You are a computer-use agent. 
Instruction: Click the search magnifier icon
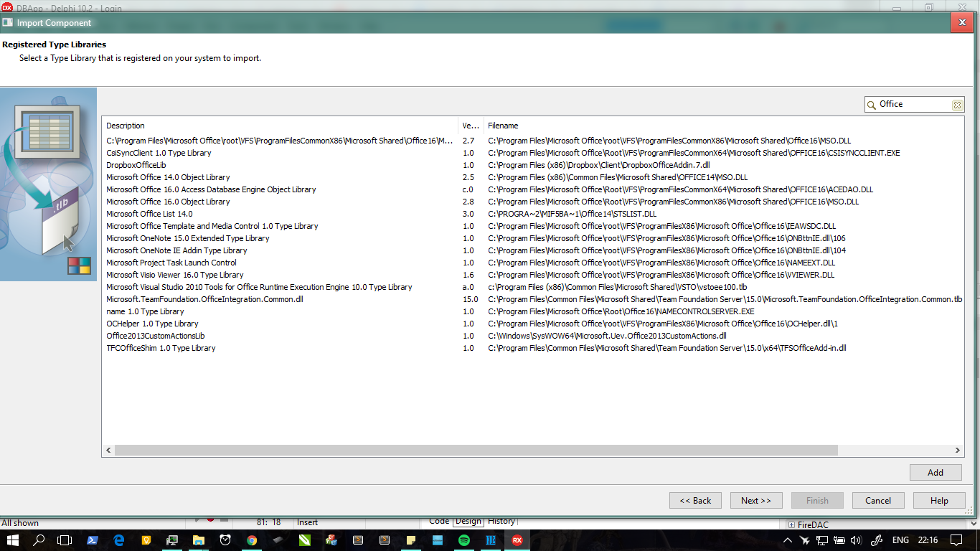(x=872, y=105)
